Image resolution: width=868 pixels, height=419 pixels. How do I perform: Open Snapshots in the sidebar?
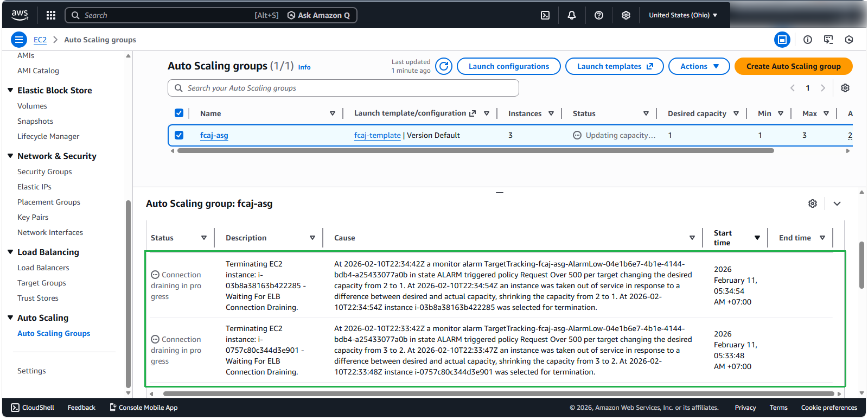pos(35,121)
